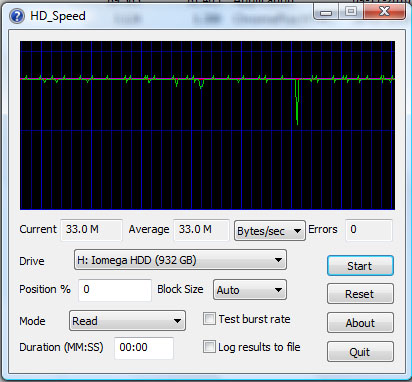Open the Block Size Auto dropdown

click(x=250, y=290)
